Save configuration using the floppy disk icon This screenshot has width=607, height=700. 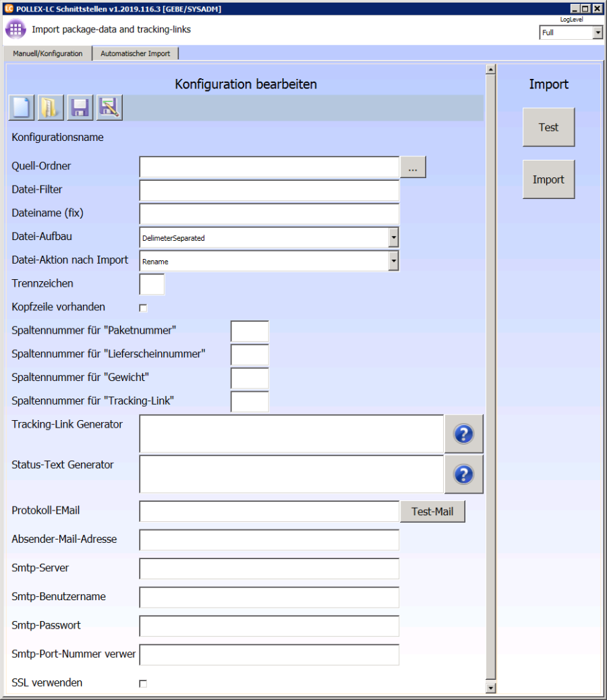80,108
